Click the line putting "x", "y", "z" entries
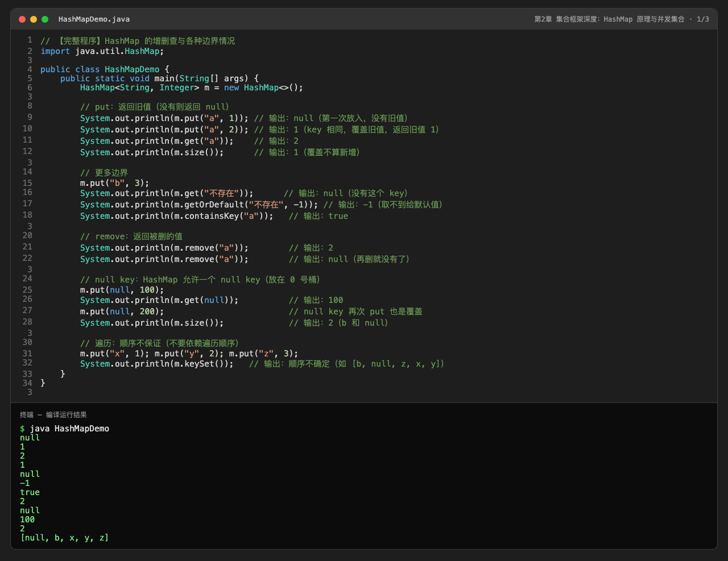The image size is (728, 561). click(x=189, y=354)
